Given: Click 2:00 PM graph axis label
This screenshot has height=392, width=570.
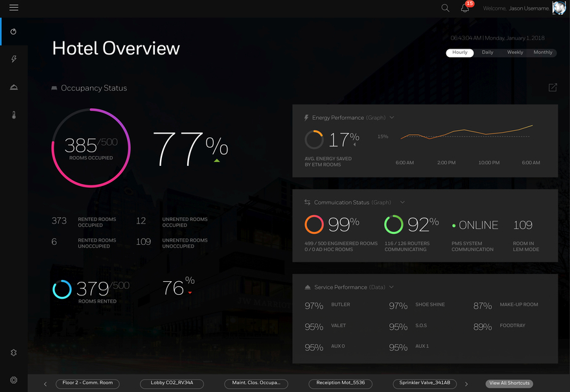Looking at the screenshot, I should 446,163.
